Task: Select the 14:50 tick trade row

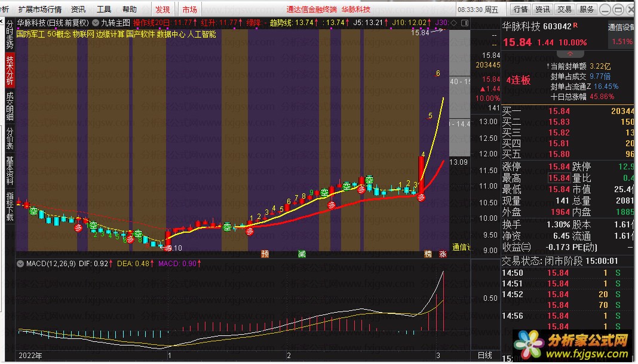Action: (x=568, y=273)
